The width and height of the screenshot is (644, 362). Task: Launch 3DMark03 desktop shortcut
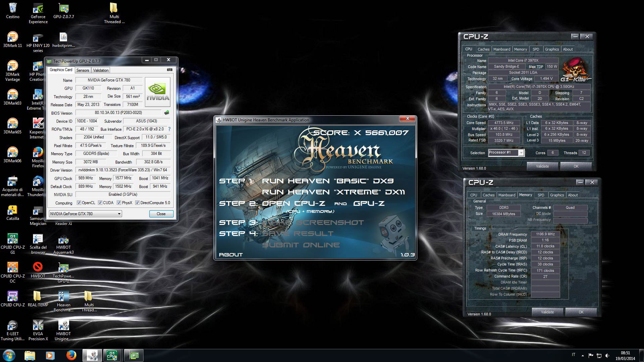point(13,97)
